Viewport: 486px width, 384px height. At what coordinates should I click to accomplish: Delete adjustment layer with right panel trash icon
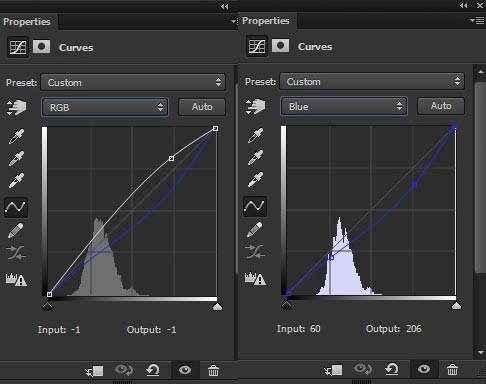pos(452,369)
